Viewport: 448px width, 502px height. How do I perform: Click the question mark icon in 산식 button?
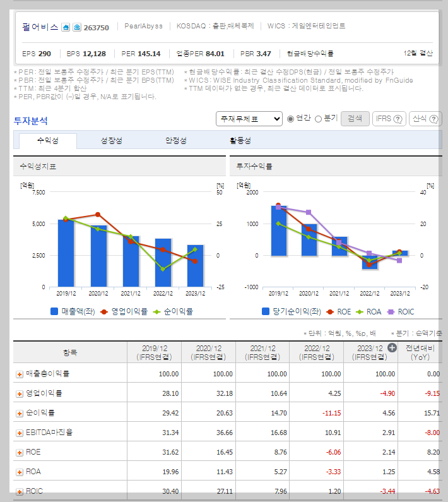click(433, 119)
